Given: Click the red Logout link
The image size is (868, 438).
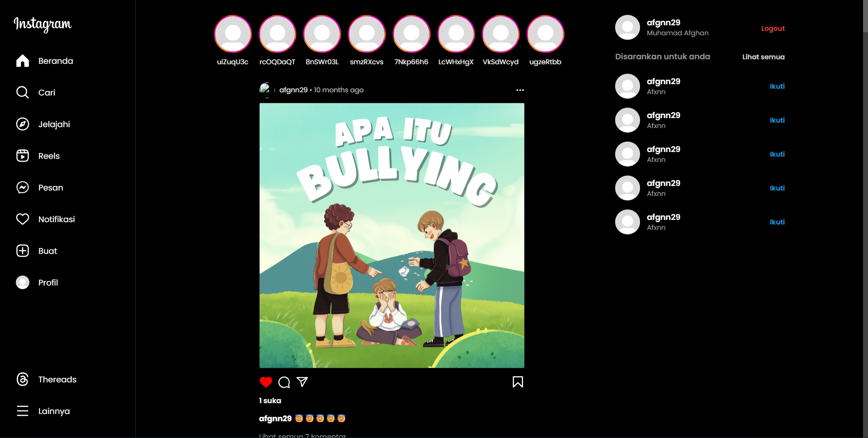Looking at the screenshot, I should [x=773, y=28].
